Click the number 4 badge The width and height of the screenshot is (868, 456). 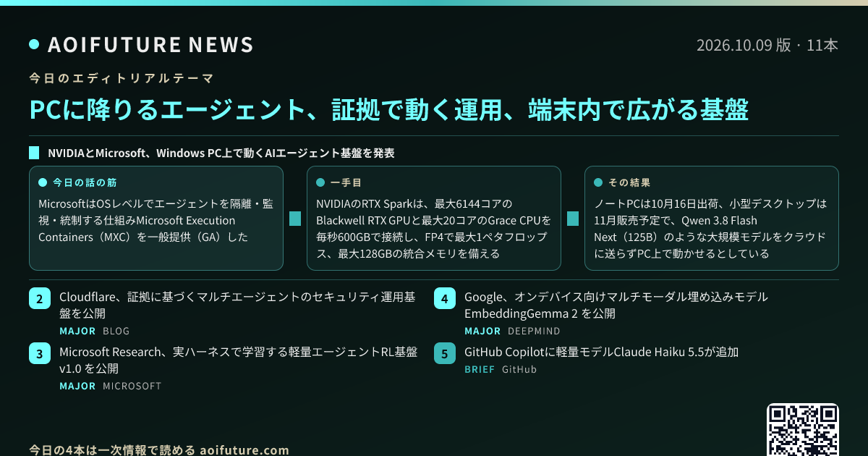point(445,298)
